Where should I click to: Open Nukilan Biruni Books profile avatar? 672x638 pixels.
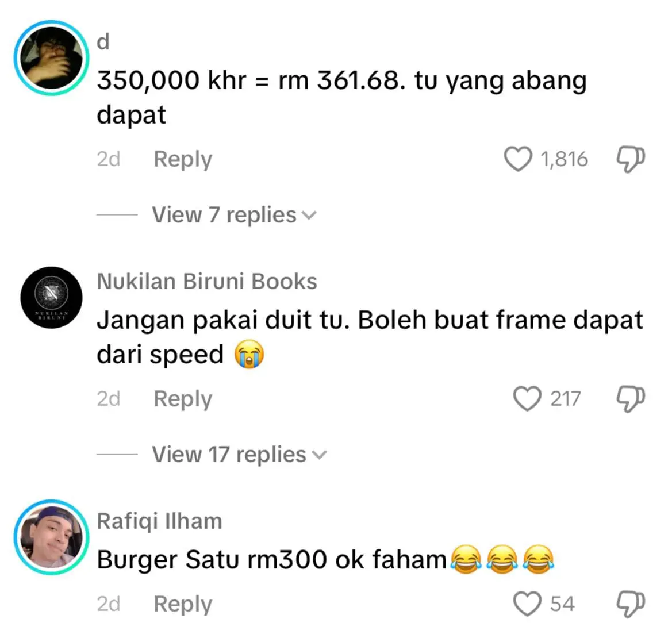(x=51, y=298)
